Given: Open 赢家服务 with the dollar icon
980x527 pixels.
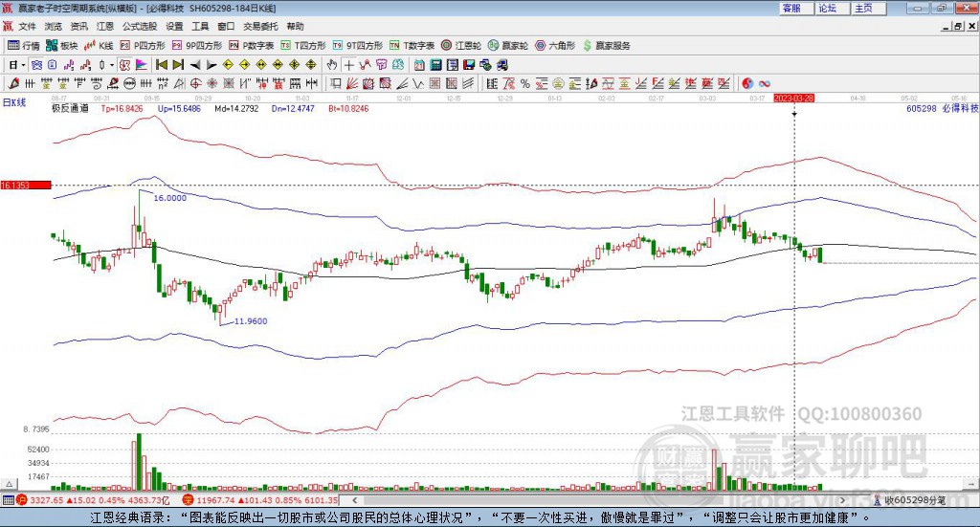Looking at the screenshot, I should 607,46.
